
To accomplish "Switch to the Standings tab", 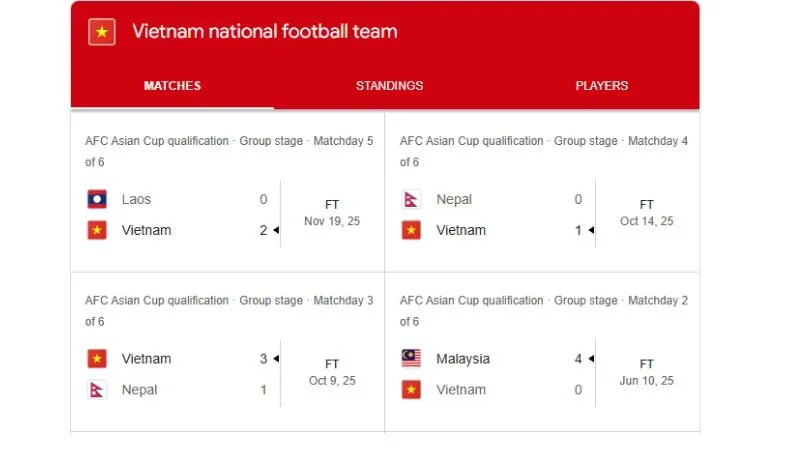I will tap(389, 86).
